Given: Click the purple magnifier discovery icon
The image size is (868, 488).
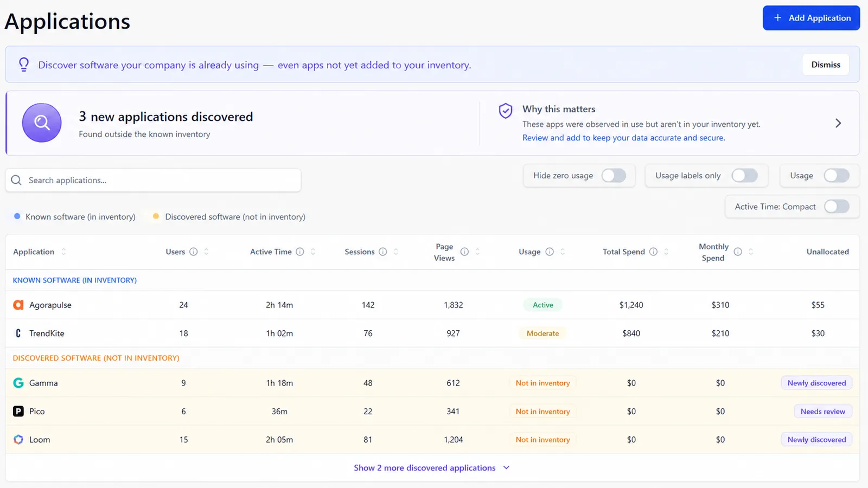Looking at the screenshot, I should 42,123.
